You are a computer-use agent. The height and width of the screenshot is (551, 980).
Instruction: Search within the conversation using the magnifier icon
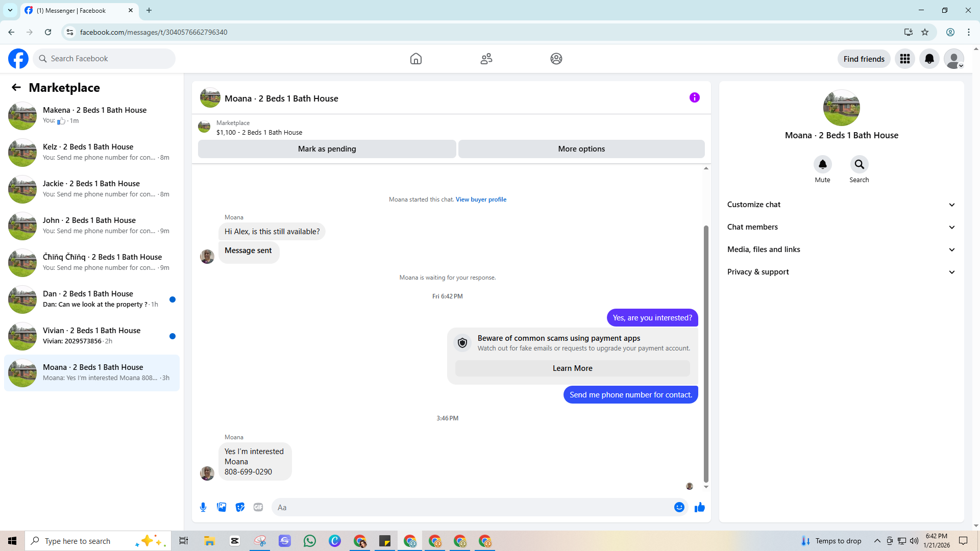tap(859, 164)
